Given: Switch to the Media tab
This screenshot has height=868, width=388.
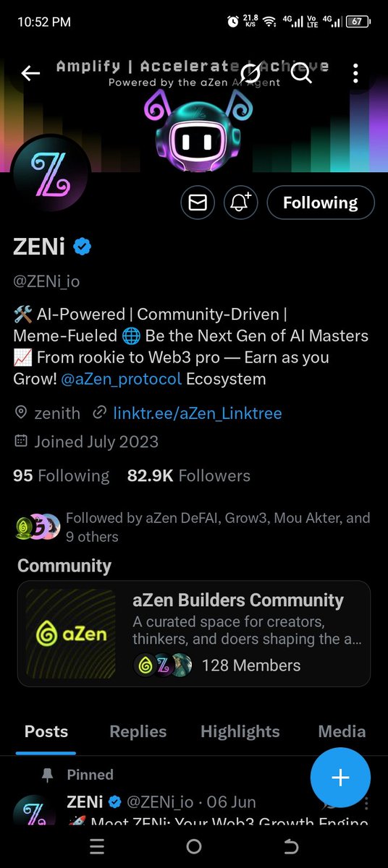Looking at the screenshot, I should (342, 731).
